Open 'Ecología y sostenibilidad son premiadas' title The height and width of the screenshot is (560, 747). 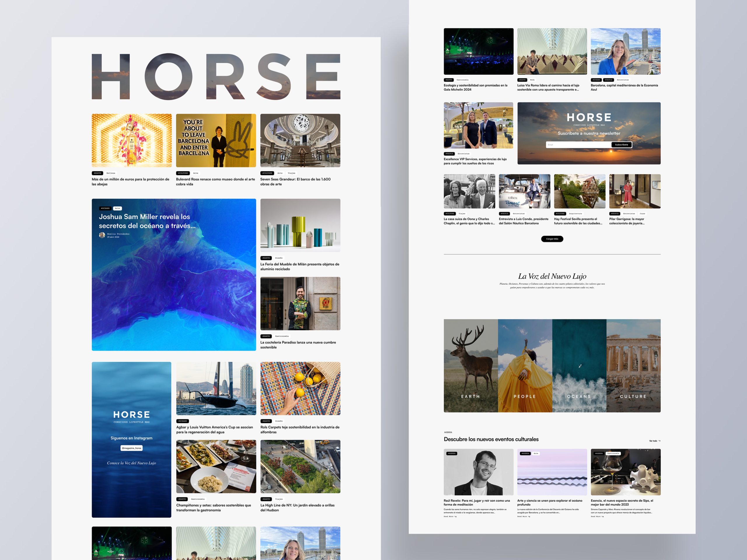(476, 87)
